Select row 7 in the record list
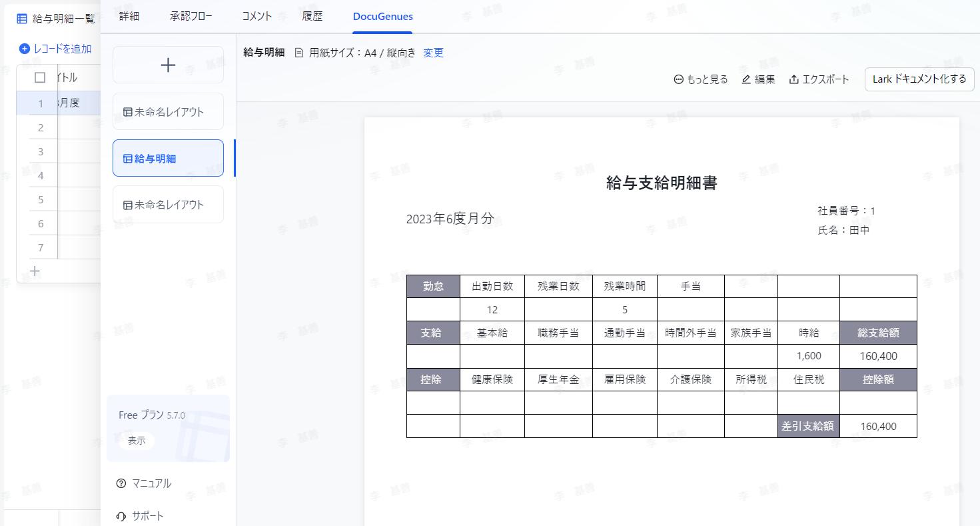Image resolution: width=980 pixels, height=526 pixels. [x=58, y=247]
